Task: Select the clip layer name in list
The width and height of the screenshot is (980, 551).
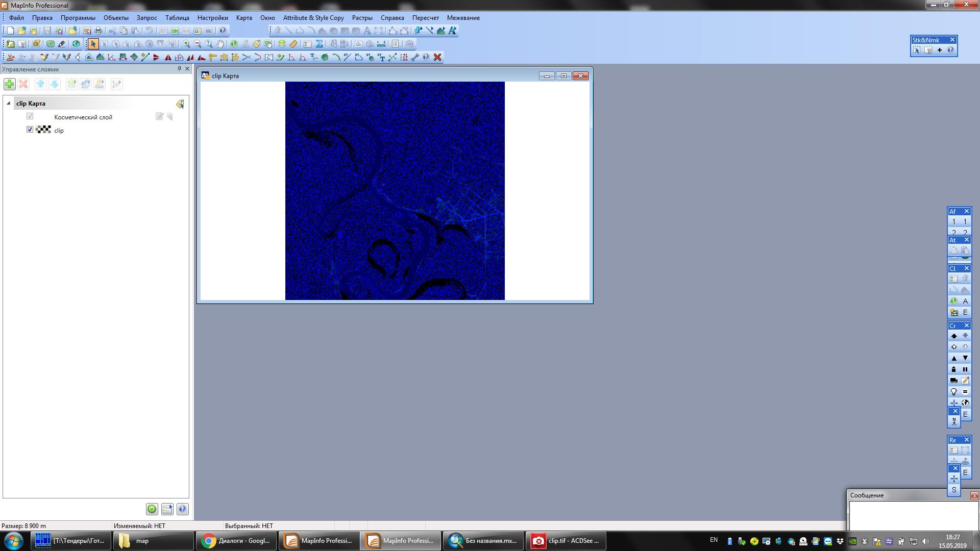Action: coord(59,131)
